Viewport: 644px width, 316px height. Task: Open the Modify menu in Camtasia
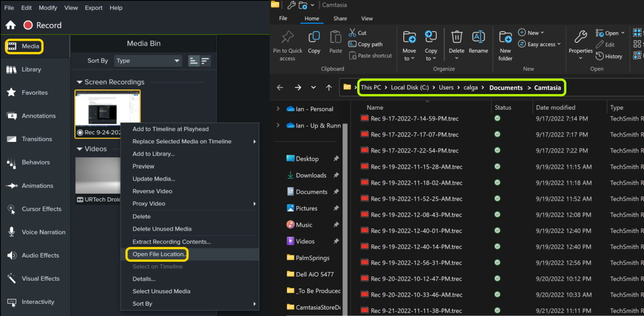pyautogui.click(x=47, y=8)
